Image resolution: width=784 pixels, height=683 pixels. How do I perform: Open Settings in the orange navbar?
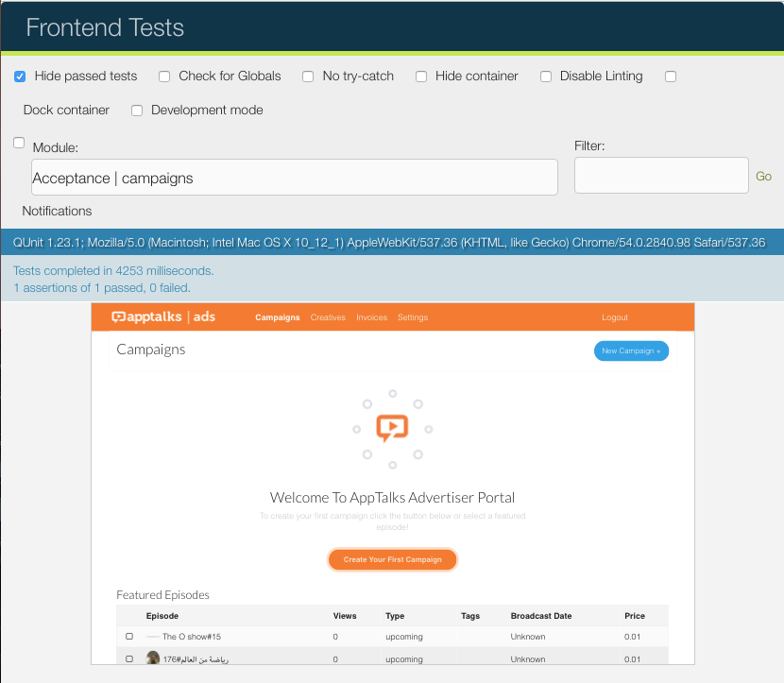click(412, 317)
